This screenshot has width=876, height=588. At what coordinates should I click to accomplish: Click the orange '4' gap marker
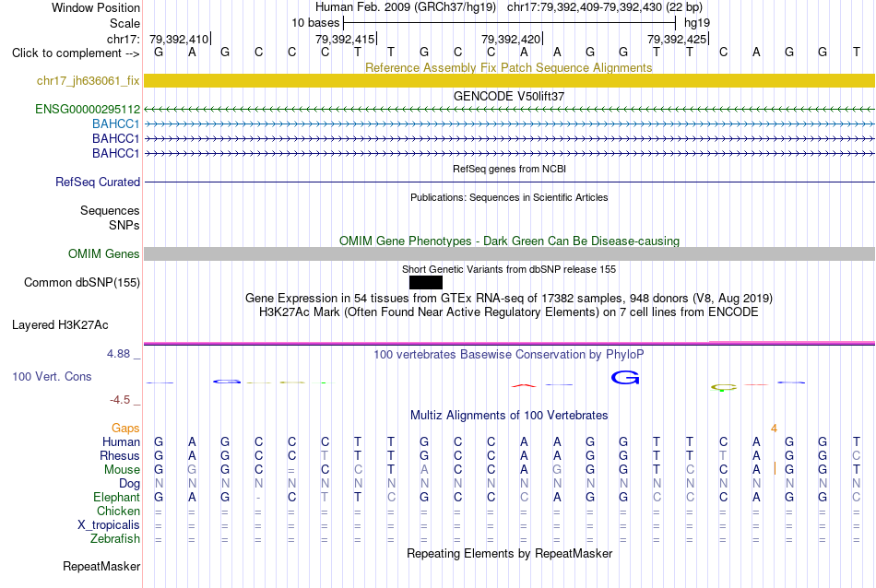[x=774, y=429]
